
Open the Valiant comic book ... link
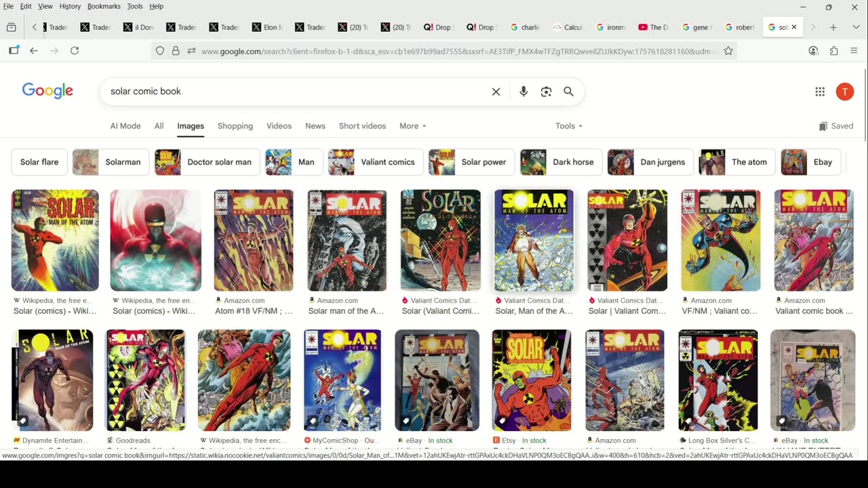coord(814,311)
